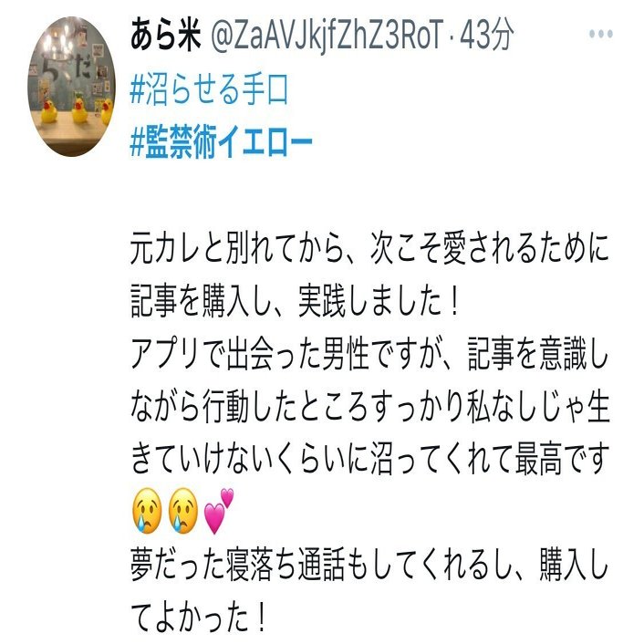Select the final line てよかった！
Image resolution: width=644 pixels, height=644 pixels.
tap(199, 617)
